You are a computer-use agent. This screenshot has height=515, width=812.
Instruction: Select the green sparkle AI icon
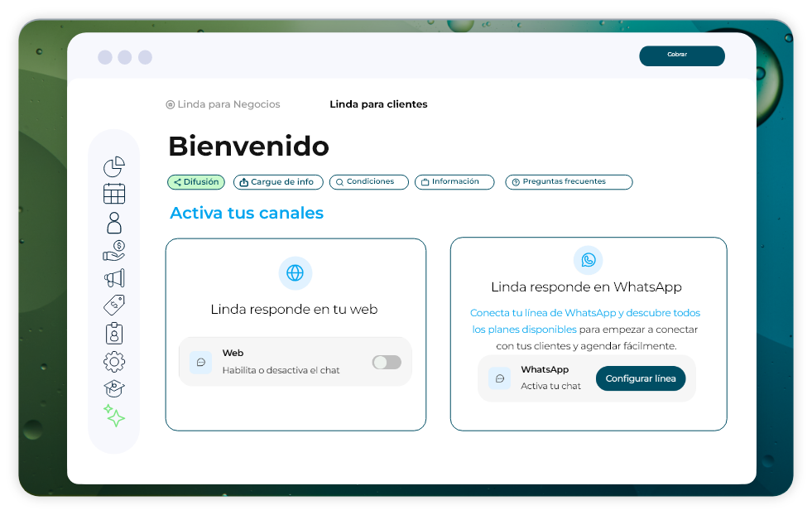tap(114, 416)
